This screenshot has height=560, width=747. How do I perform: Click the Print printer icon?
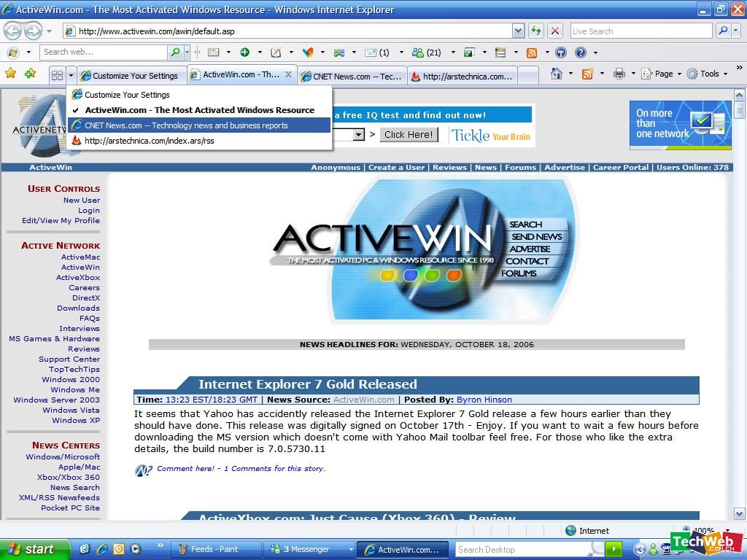(619, 74)
